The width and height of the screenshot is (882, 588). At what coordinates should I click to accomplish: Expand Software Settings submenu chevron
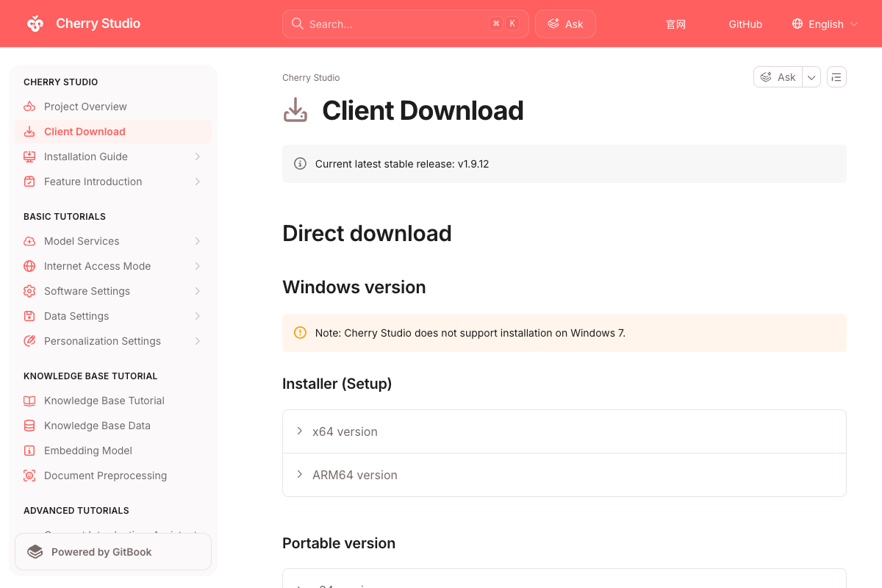pyautogui.click(x=198, y=291)
